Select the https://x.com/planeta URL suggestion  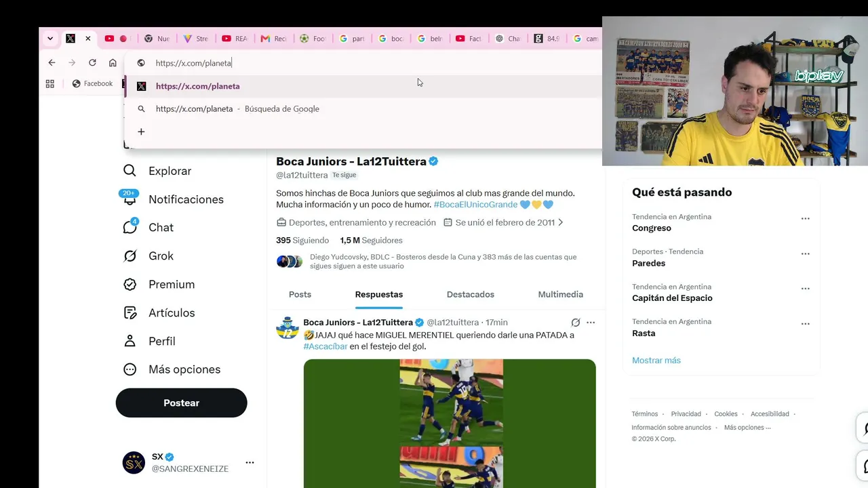point(363,86)
